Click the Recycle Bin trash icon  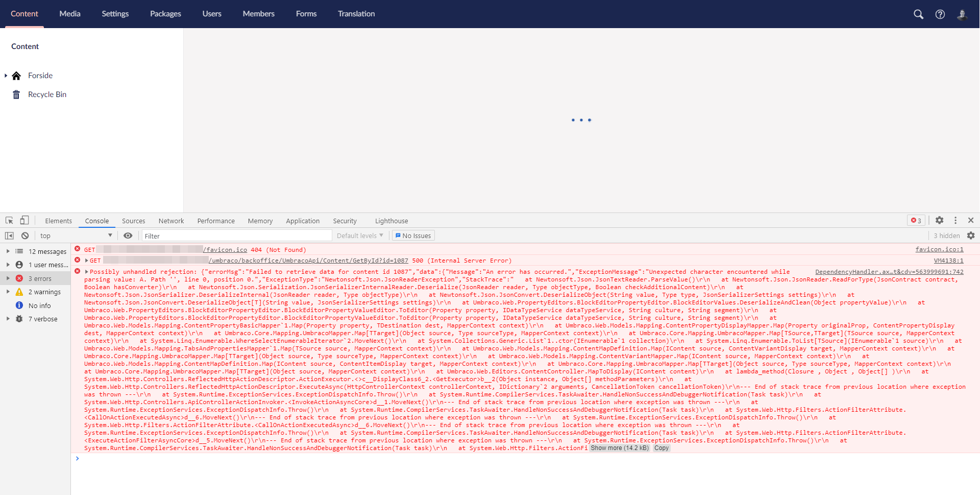(16, 94)
